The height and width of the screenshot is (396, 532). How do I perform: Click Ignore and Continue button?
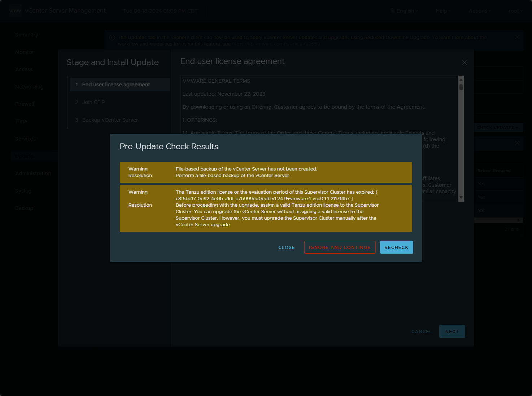click(x=340, y=247)
